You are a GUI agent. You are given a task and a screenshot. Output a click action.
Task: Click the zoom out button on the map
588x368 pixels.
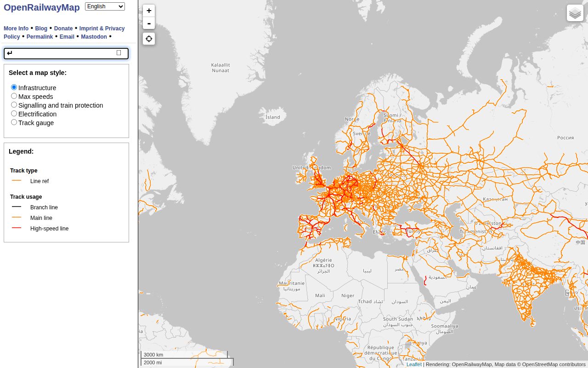(x=149, y=23)
